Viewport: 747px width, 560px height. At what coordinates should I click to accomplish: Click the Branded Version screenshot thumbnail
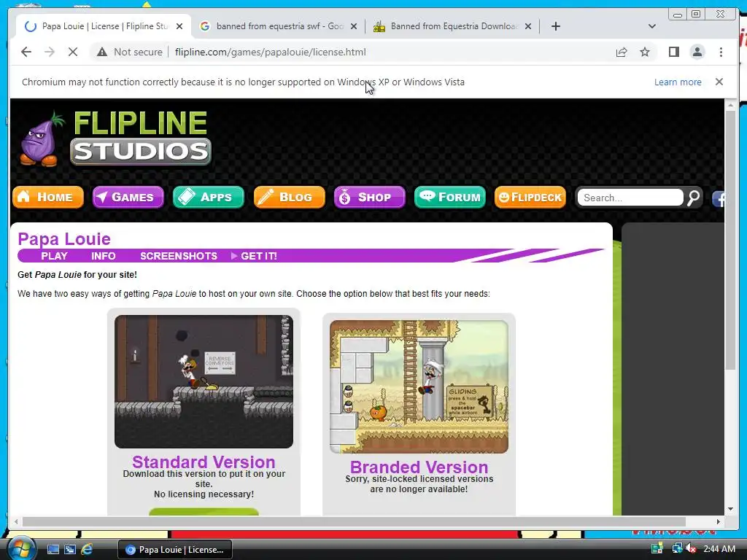[x=419, y=386]
